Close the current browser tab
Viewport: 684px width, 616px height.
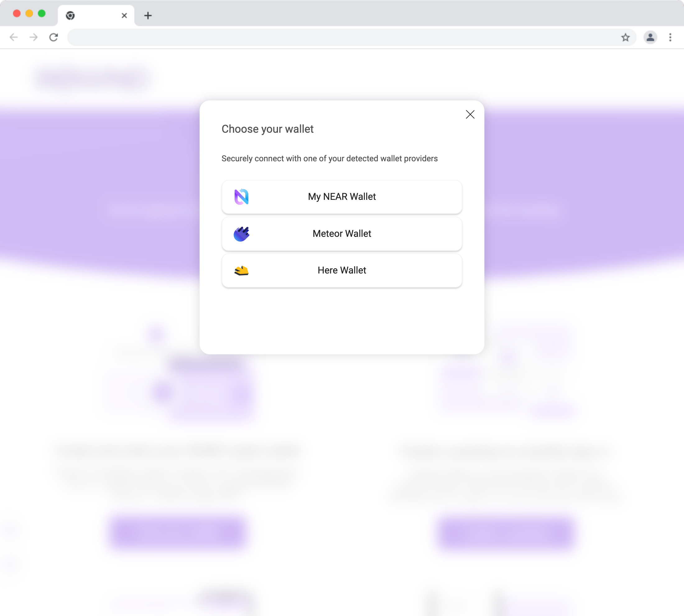(124, 16)
